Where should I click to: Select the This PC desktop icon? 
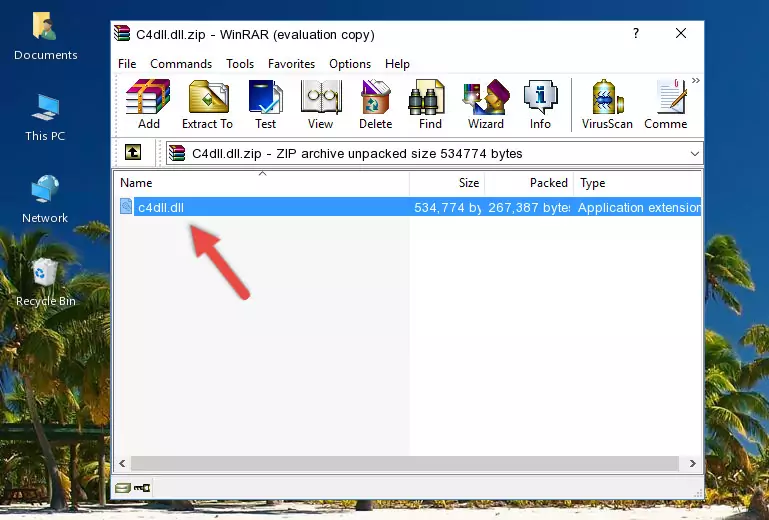(45, 118)
